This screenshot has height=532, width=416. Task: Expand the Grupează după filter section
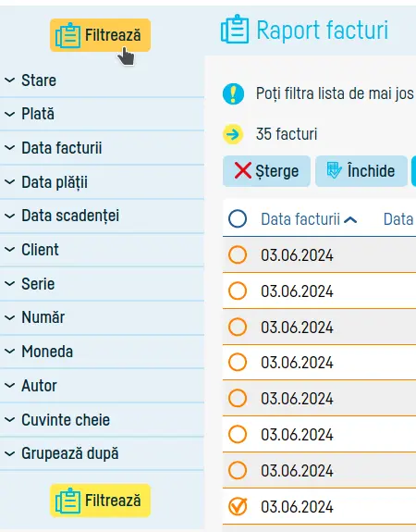102,453
